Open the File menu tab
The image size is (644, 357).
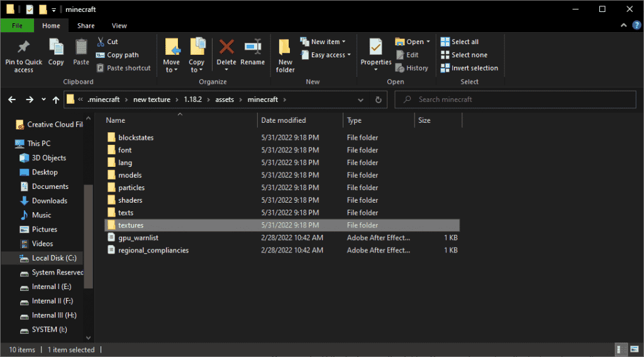click(x=17, y=25)
